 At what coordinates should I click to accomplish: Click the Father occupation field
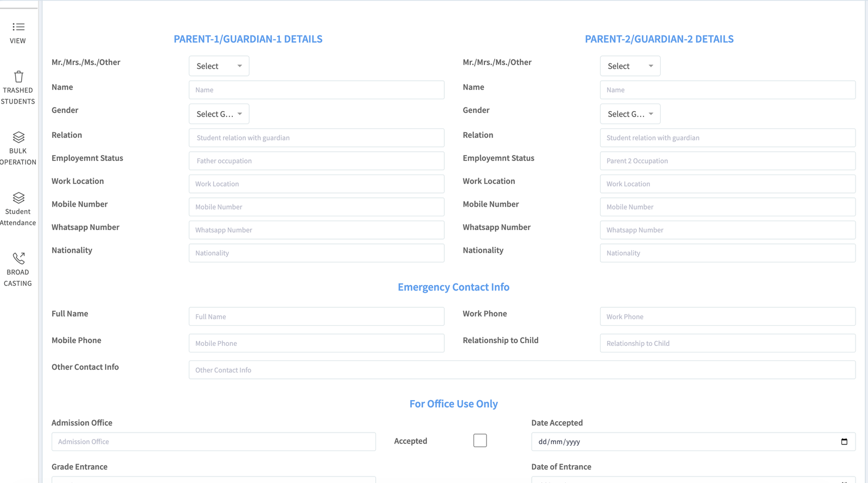[317, 161]
